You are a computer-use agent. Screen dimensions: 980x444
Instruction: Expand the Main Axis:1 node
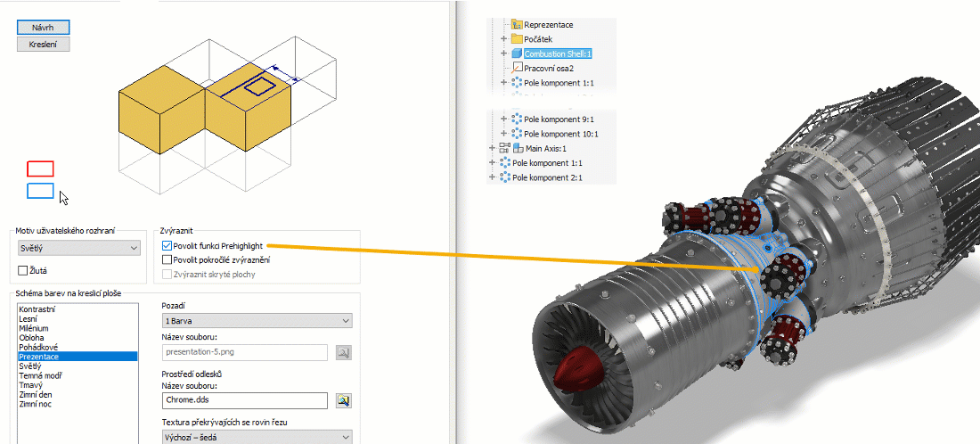pos(493,148)
